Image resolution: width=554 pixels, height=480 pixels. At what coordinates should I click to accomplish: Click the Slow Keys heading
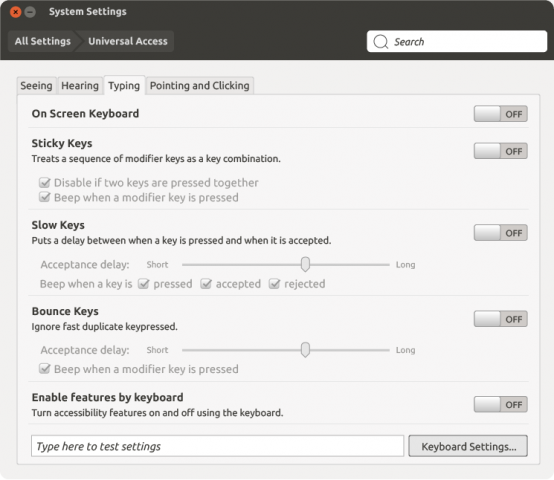pyautogui.click(x=58, y=225)
